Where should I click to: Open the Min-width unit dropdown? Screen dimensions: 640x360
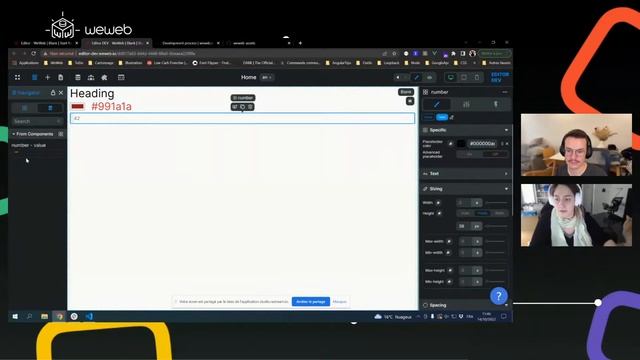477,253
